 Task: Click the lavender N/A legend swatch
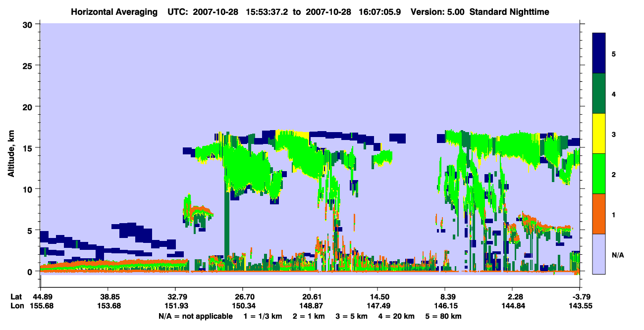(x=599, y=253)
